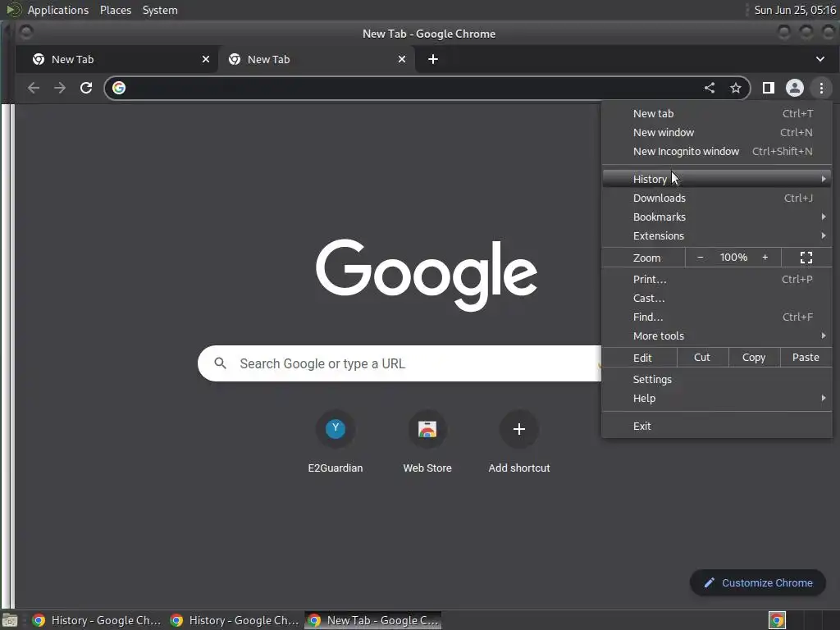Close the first New Tab

206,59
